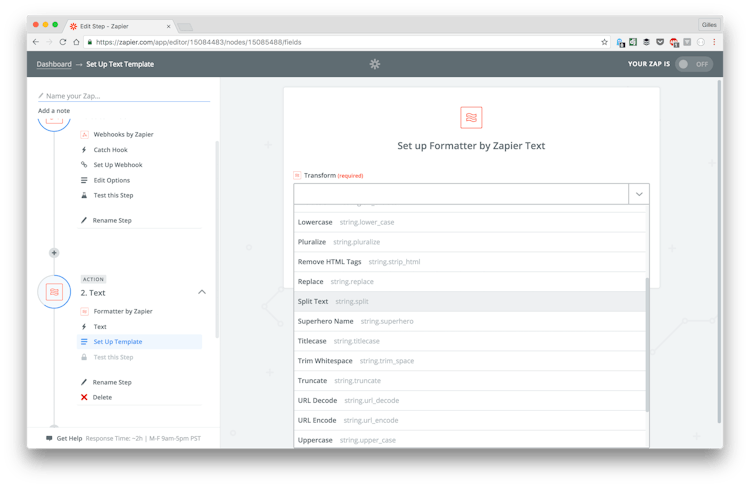
Task: Click the large Formatter logo in setup panel
Action: click(x=471, y=118)
